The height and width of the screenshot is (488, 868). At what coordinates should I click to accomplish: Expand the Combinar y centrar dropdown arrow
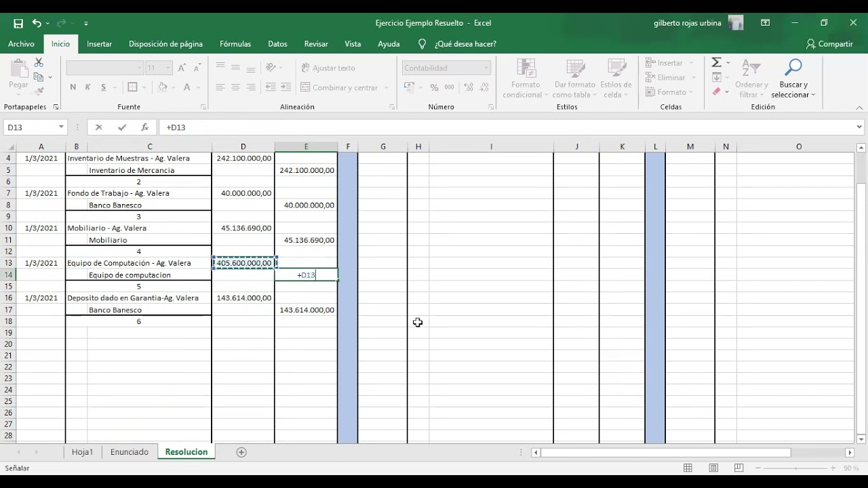tap(387, 87)
